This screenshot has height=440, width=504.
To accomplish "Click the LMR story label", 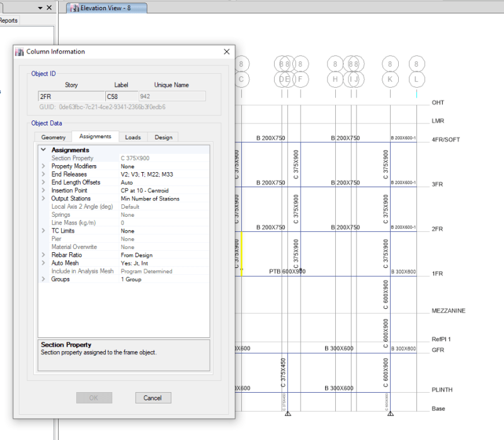I will pos(438,121).
